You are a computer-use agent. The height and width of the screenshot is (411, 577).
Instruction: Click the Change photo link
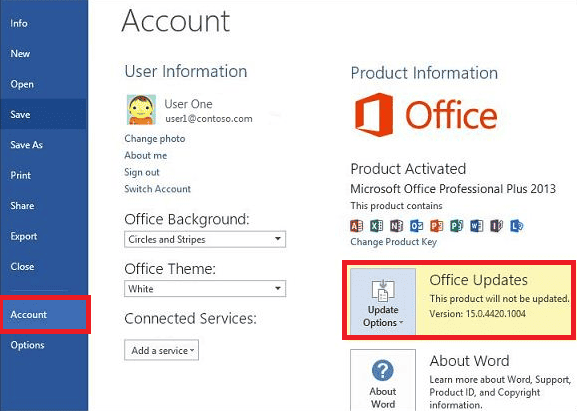(155, 139)
